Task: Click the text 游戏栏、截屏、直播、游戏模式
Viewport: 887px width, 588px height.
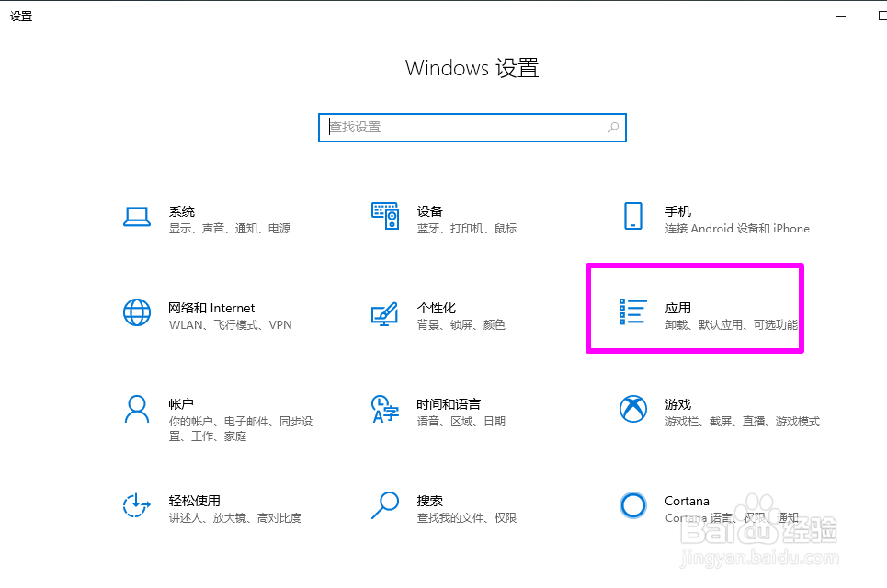Action: (x=743, y=421)
